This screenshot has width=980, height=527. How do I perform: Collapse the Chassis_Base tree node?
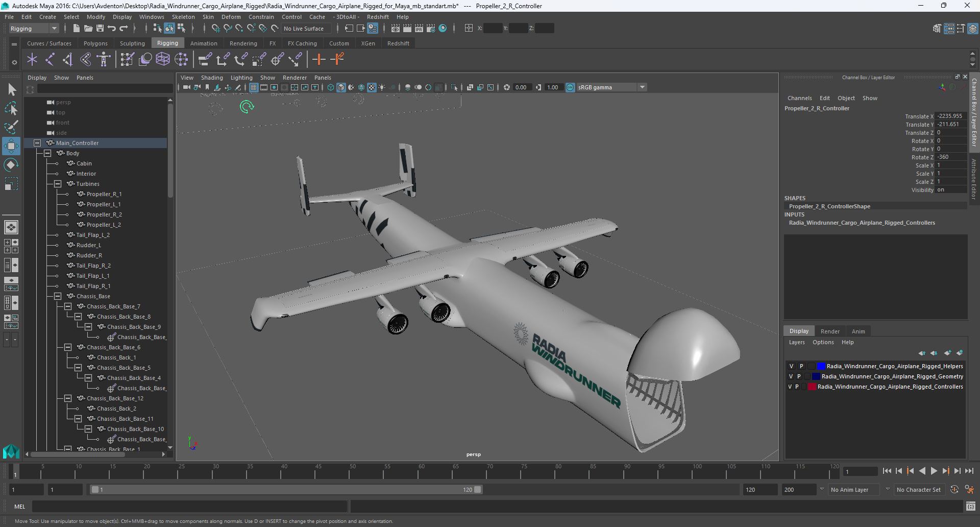click(58, 296)
